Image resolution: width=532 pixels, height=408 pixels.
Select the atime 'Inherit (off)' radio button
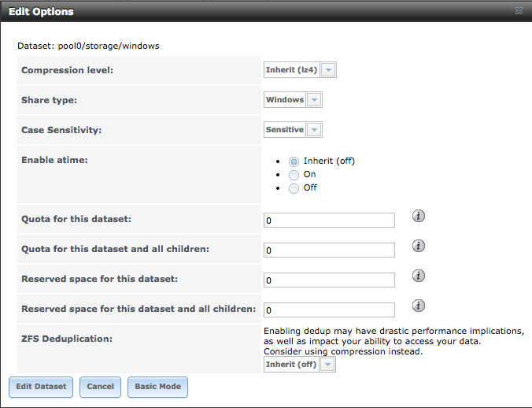(294, 161)
